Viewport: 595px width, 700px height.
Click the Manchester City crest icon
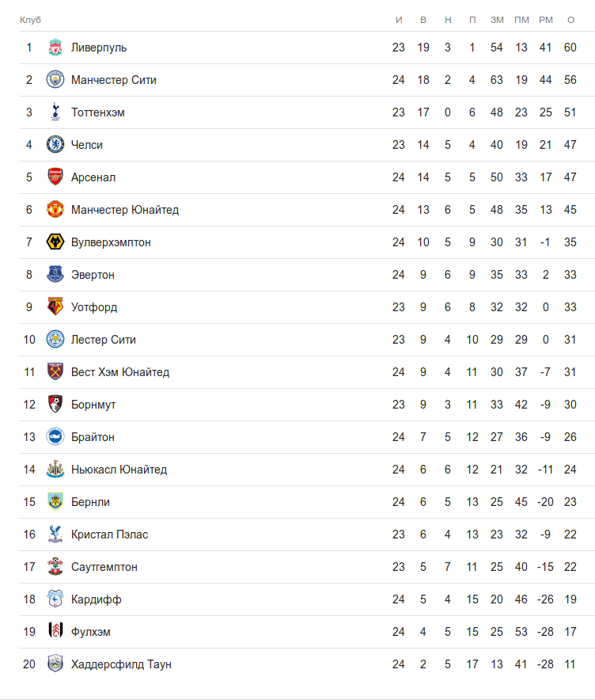pos(55,80)
